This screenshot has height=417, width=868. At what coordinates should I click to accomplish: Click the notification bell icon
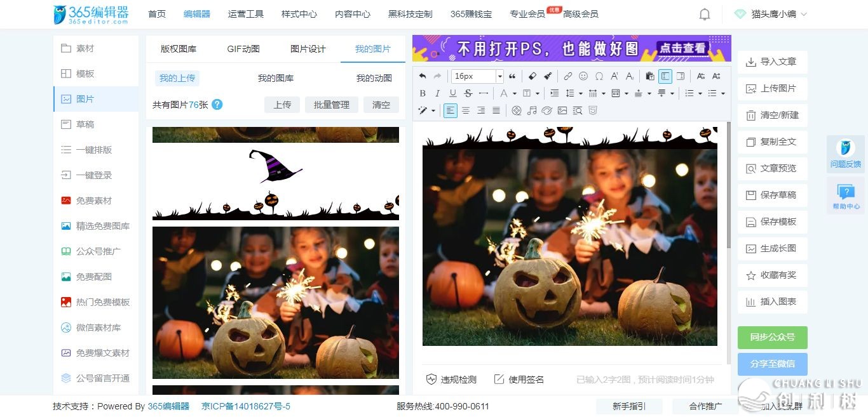click(x=705, y=14)
